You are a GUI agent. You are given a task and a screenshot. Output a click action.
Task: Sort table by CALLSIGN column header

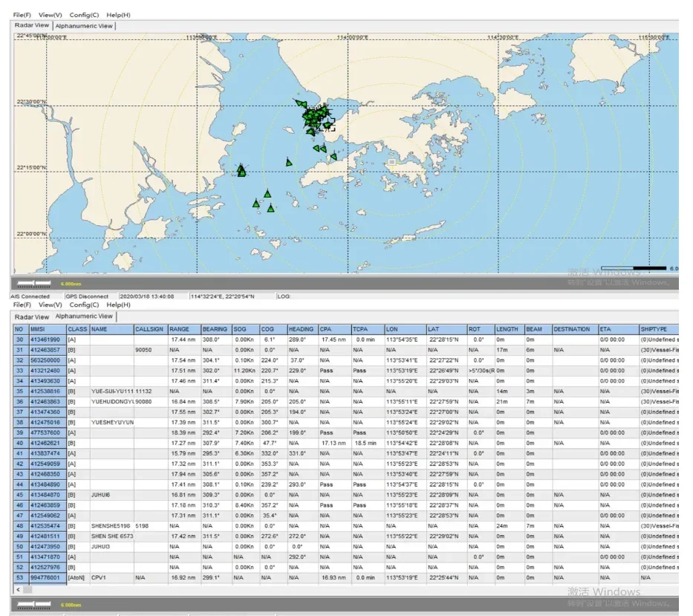coord(151,329)
